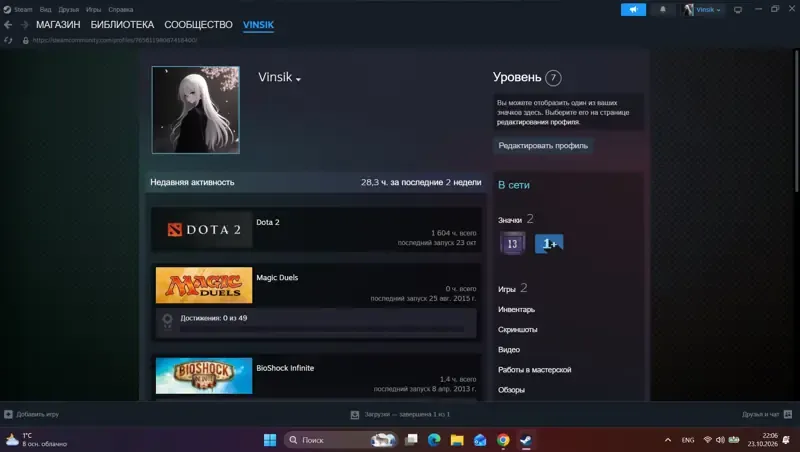Open the Dota 2 title link

point(267,222)
